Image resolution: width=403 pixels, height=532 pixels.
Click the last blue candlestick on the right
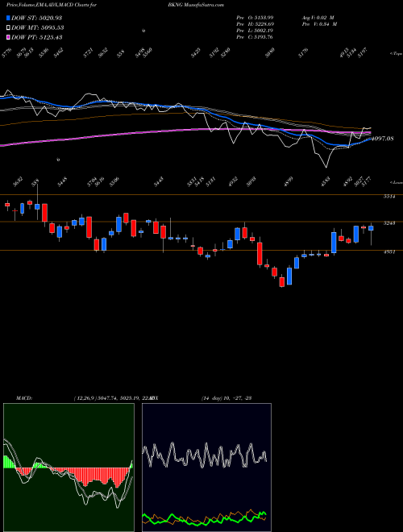point(371,228)
